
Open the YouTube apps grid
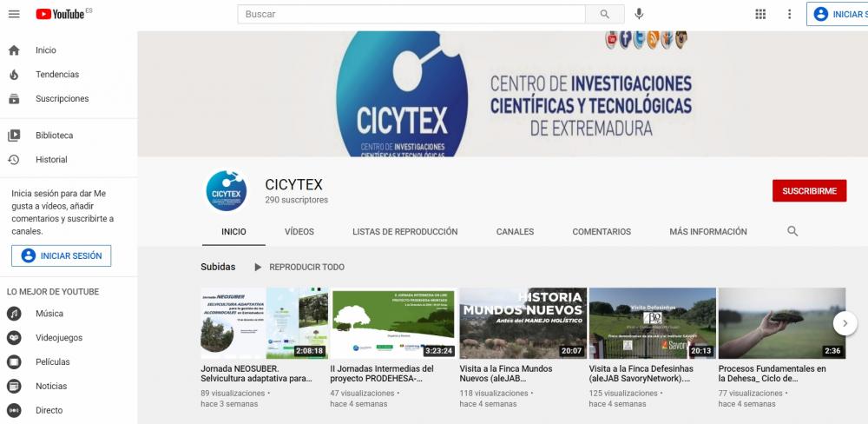[x=760, y=15]
